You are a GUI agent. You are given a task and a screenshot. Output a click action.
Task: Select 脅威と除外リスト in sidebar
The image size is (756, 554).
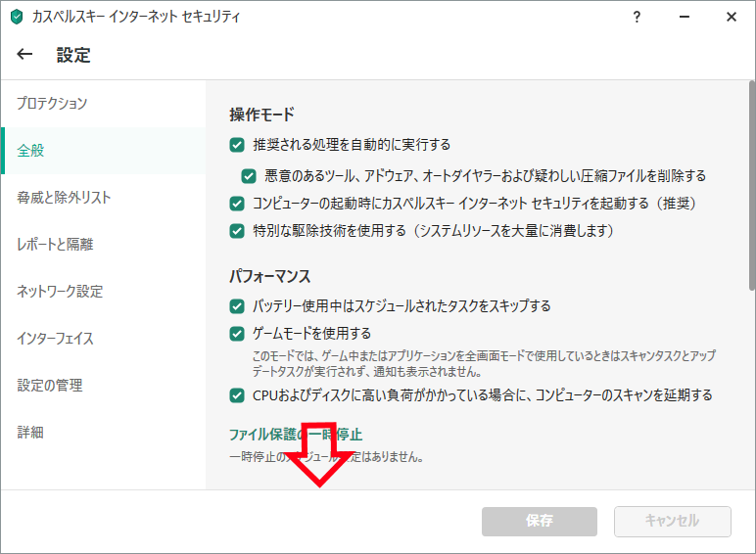pyautogui.click(x=65, y=198)
